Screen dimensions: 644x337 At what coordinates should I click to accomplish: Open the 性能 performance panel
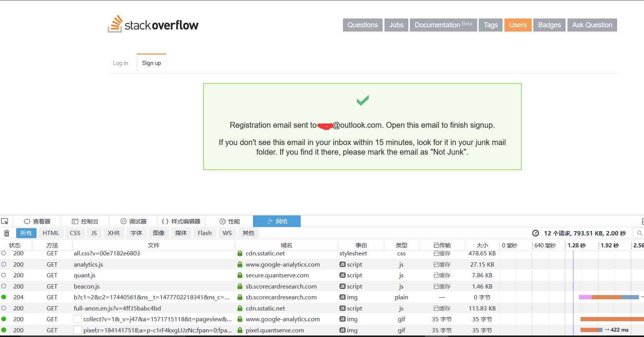(230, 221)
